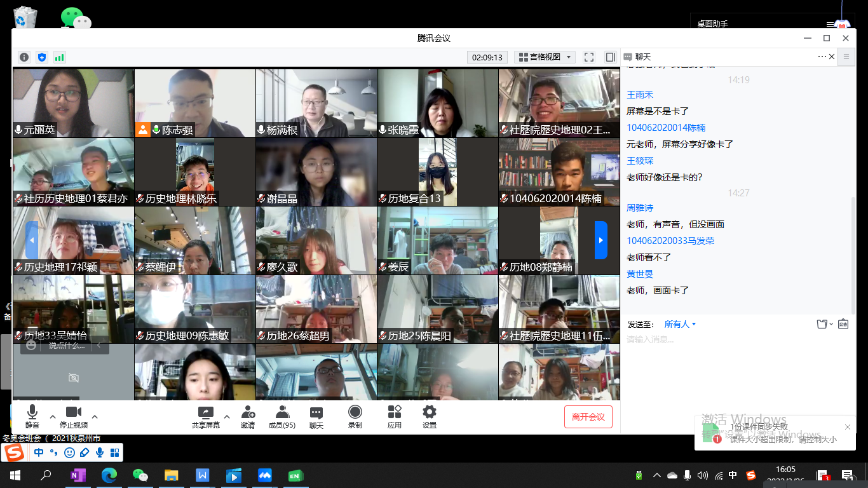Click sender name 104062020014陈楠 in chat

[666, 128]
